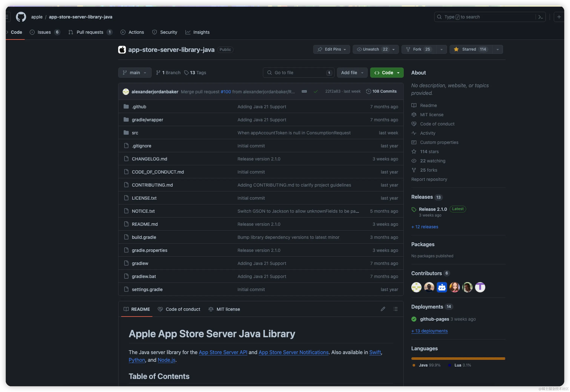This screenshot has width=570, height=392.
Task: Open the Security tab
Action: [x=165, y=32]
